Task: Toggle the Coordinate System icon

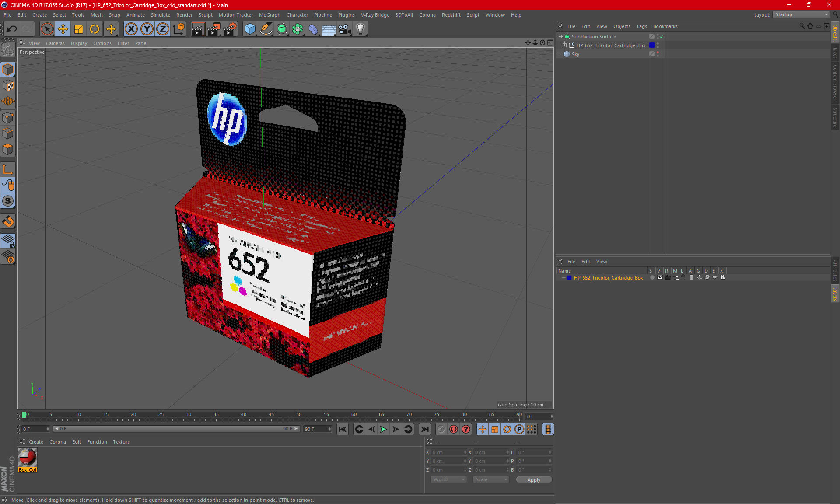Action: 178,29
